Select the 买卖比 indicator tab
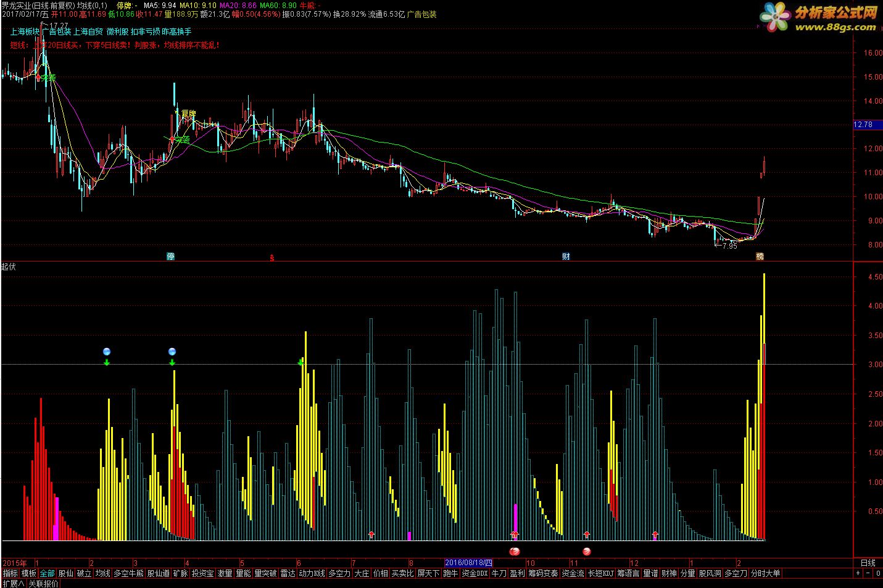The image size is (883, 588). [402, 573]
